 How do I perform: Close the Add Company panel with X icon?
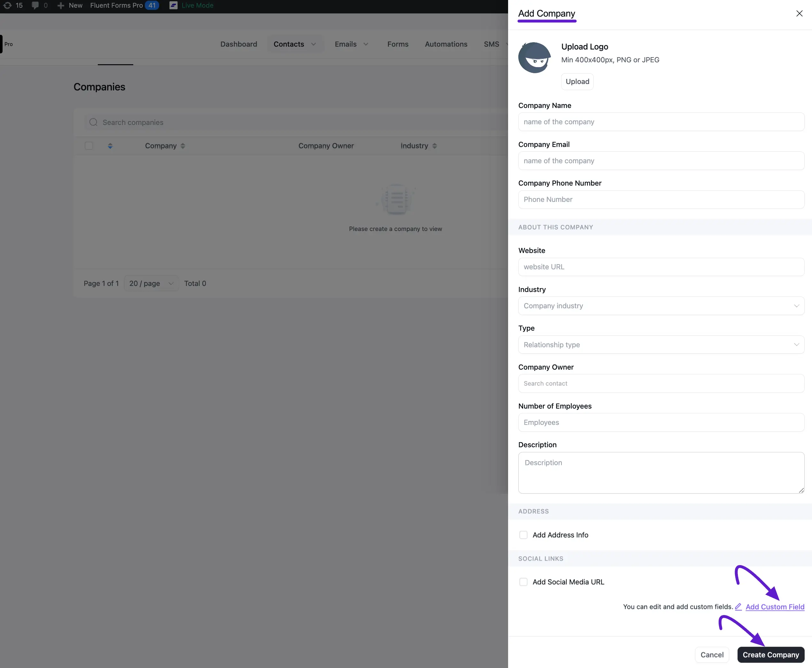[799, 13]
